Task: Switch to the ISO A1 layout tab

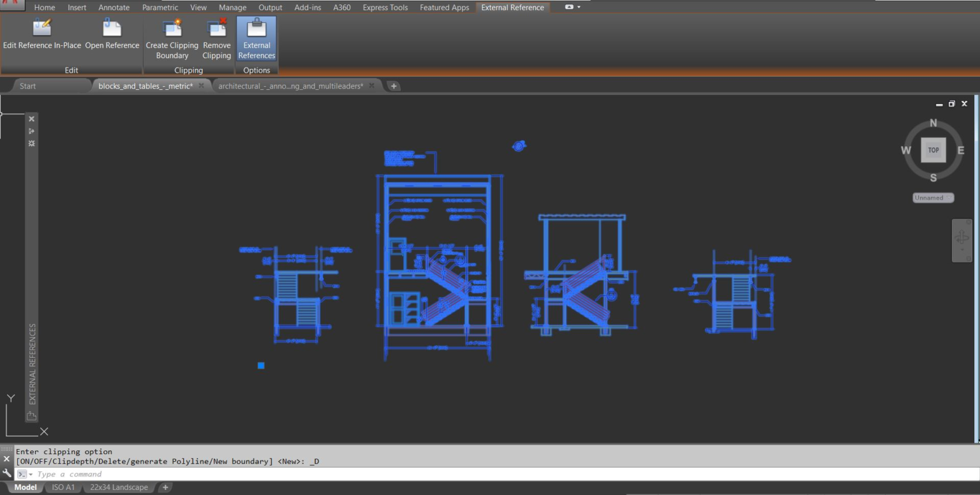Action: tap(63, 487)
